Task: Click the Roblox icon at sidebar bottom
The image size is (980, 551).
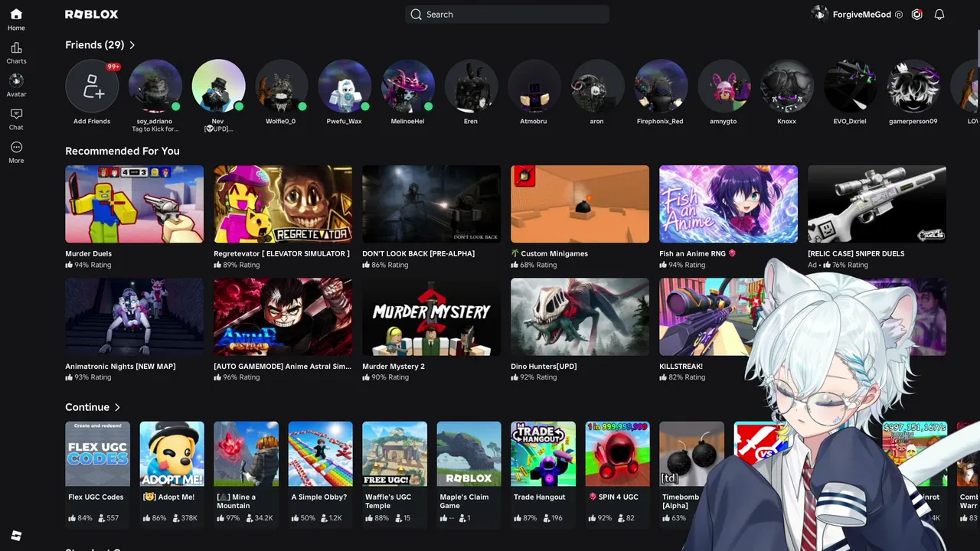Action: [16, 535]
